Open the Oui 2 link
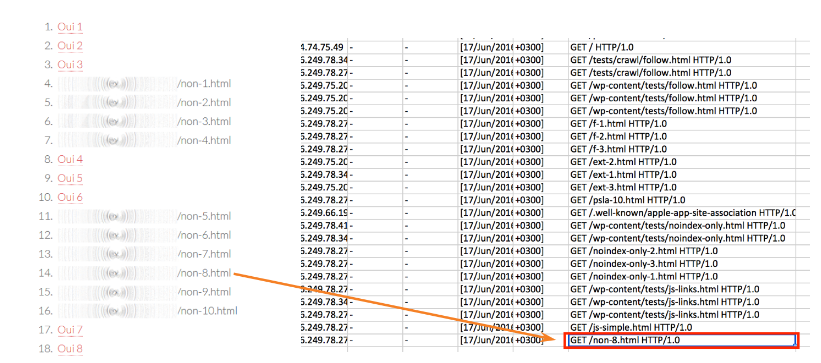This screenshot has height=363, width=821. point(70,46)
